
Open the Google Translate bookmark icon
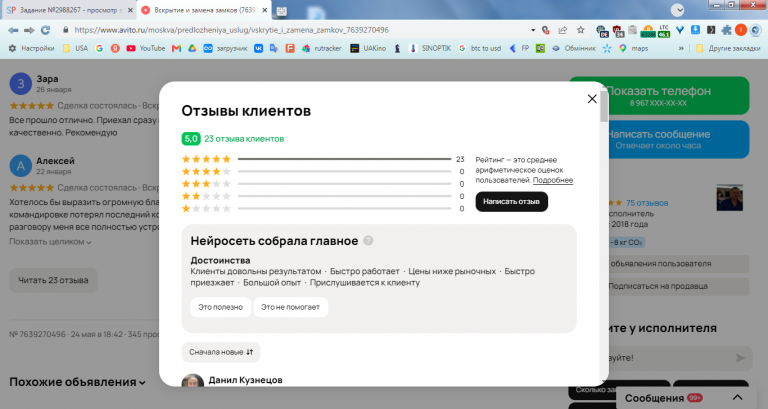tap(274, 48)
